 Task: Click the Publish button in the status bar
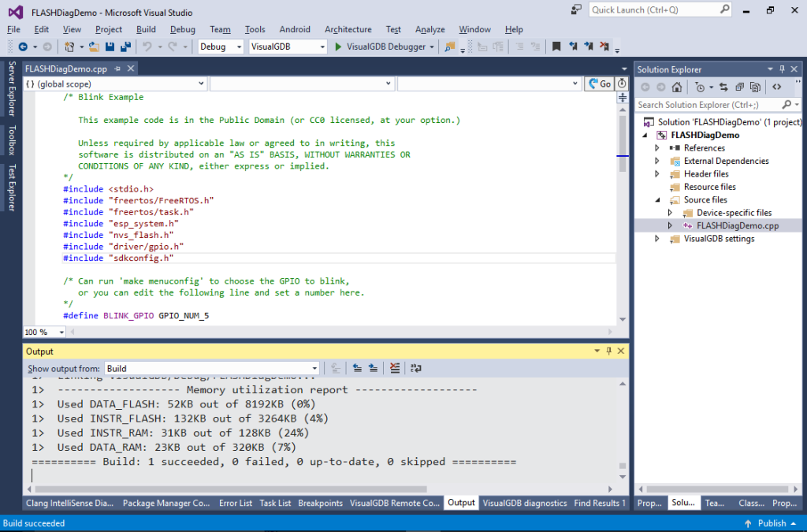coord(771,523)
